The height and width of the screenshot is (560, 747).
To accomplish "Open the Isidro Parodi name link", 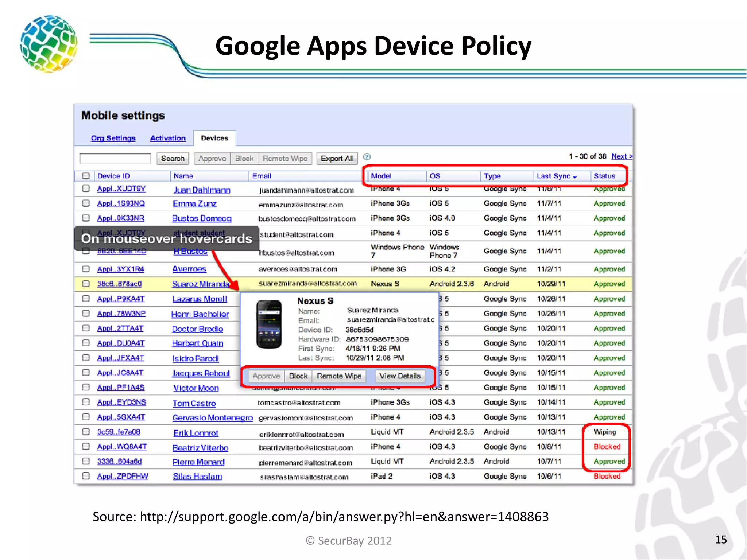I will [196, 359].
